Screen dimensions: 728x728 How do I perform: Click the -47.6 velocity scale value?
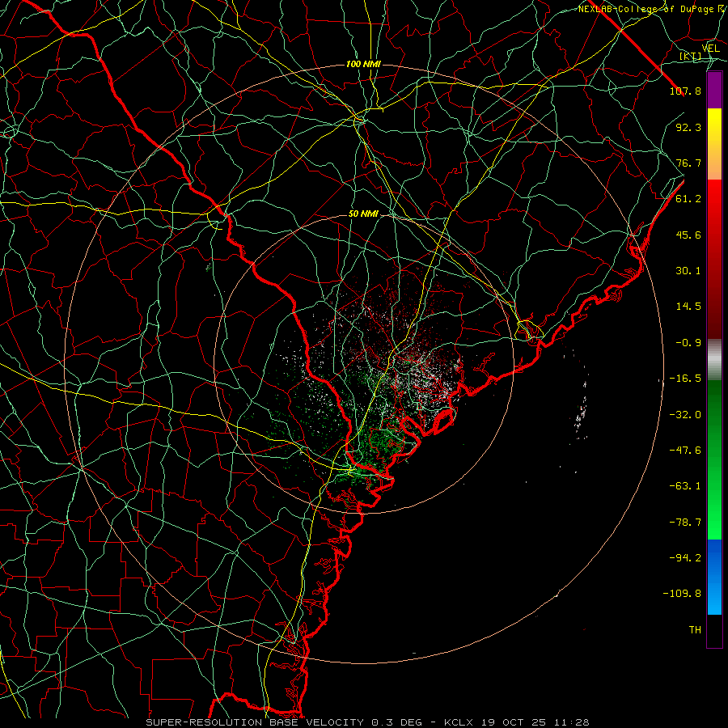coord(685,451)
